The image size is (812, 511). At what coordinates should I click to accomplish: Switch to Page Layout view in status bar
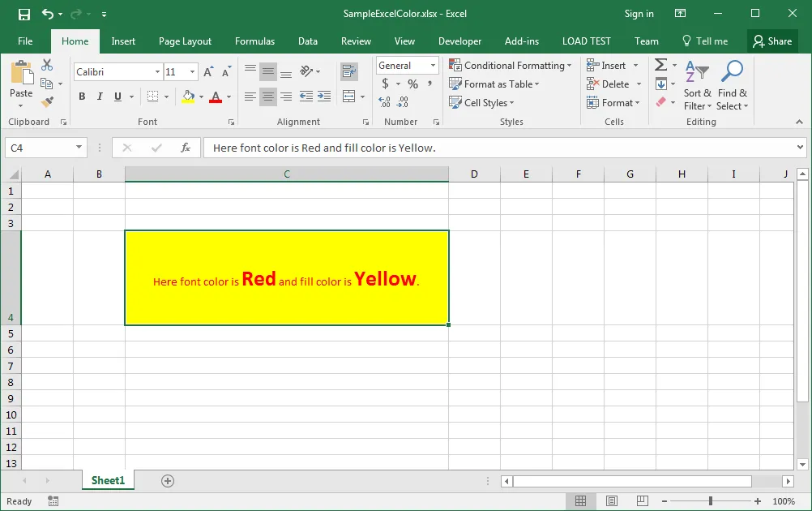tap(612, 501)
